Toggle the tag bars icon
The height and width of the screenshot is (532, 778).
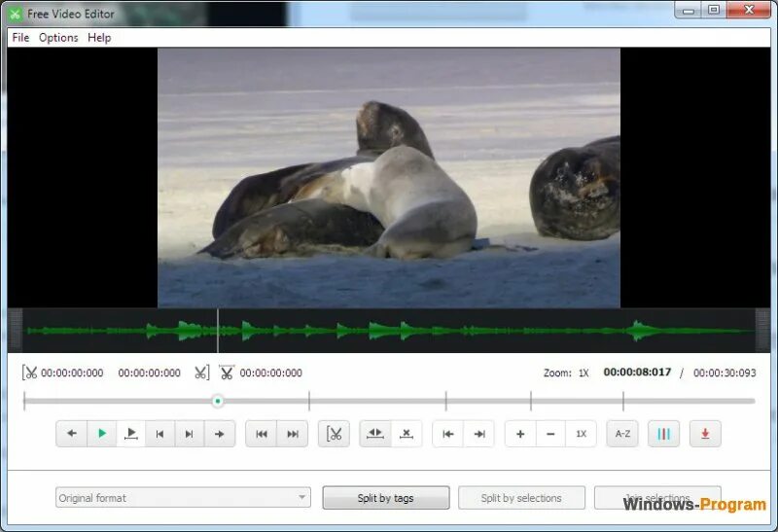(x=663, y=434)
